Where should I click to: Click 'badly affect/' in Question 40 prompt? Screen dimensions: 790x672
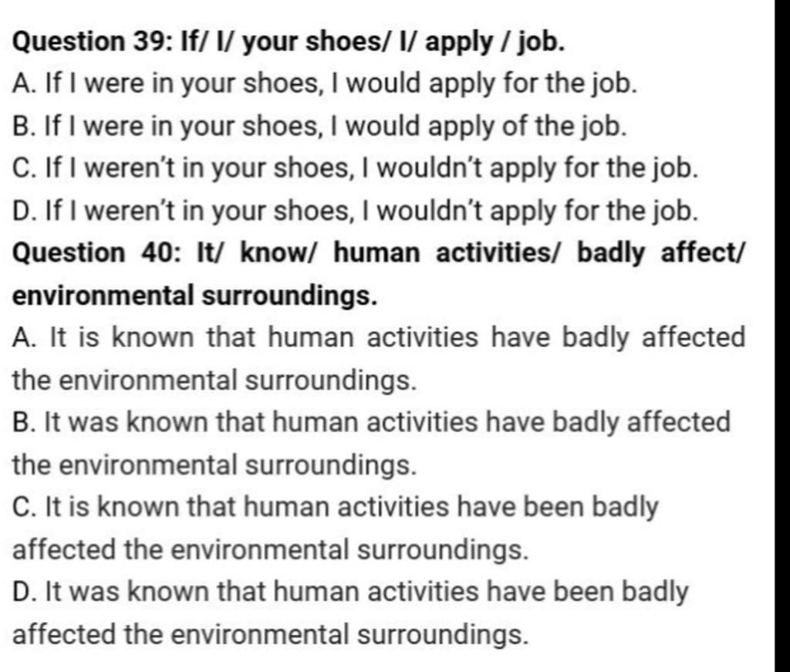660,253
